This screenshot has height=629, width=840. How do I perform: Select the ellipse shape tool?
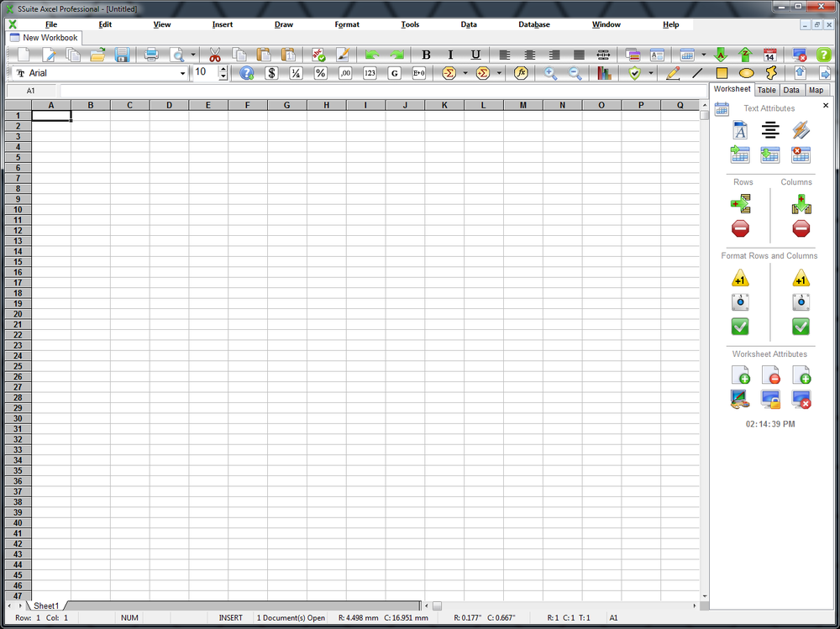[746, 73]
